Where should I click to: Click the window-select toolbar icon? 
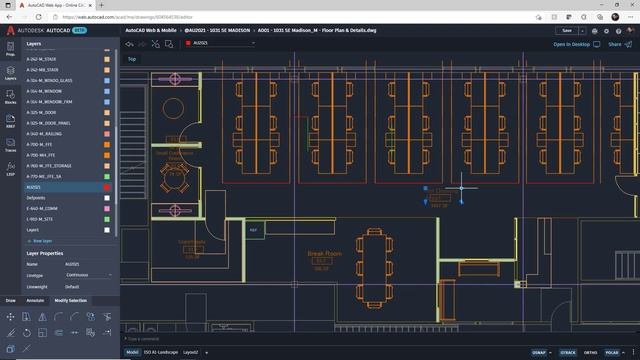169,44
